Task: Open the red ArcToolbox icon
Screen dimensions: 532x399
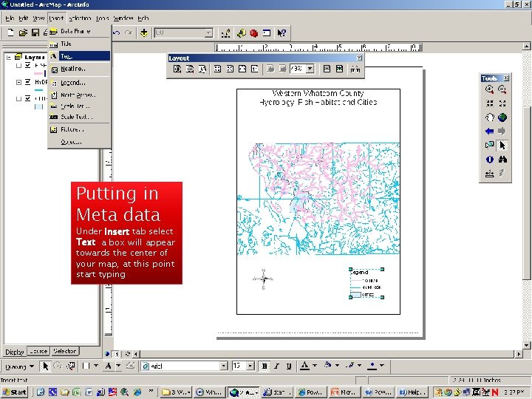Action: pos(253,33)
